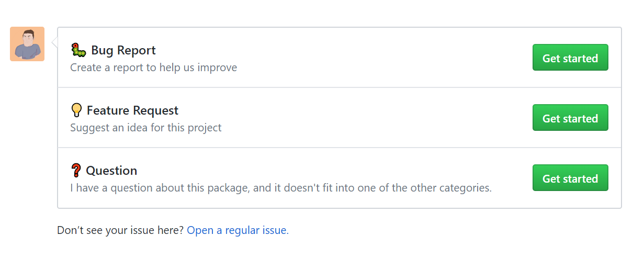The image size is (644, 258).
Task: Select the Question heading text
Action: (111, 171)
